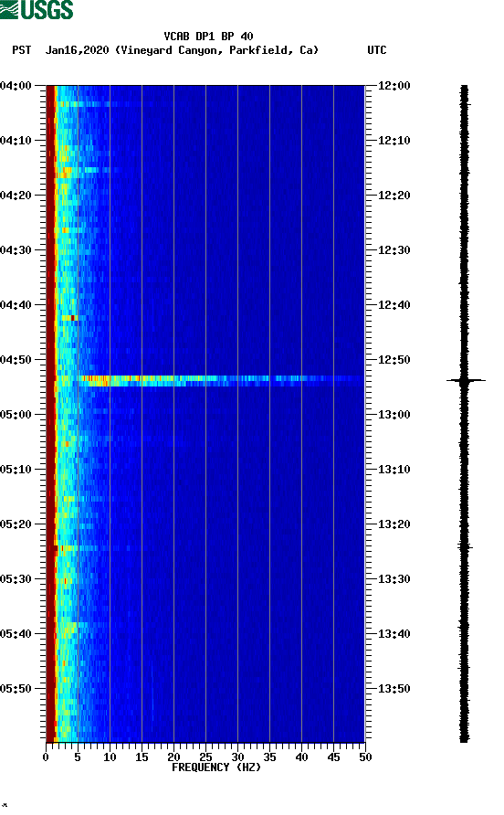Viewport: 504px width, 815px height.
Task: Click the 45 Hz frequency tick label
Action: click(x=333, y=757)
